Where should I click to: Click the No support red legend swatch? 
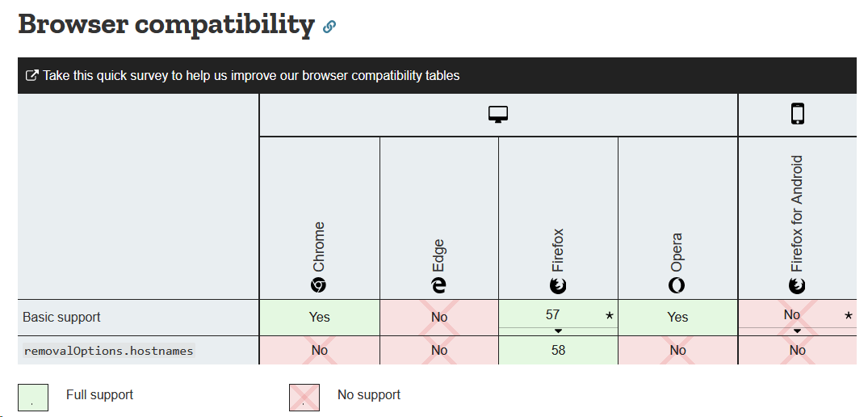(x=304, y=398)
